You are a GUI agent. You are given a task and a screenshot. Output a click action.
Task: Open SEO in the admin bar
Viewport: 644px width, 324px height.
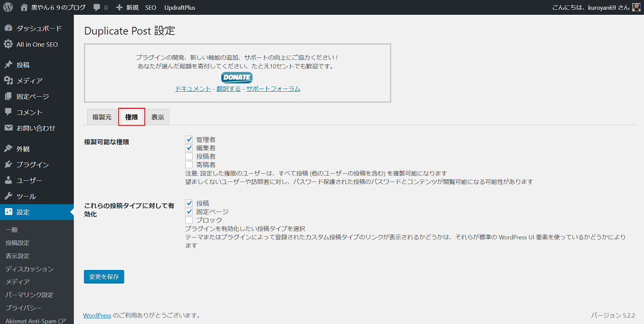click(x=150, y=8)
